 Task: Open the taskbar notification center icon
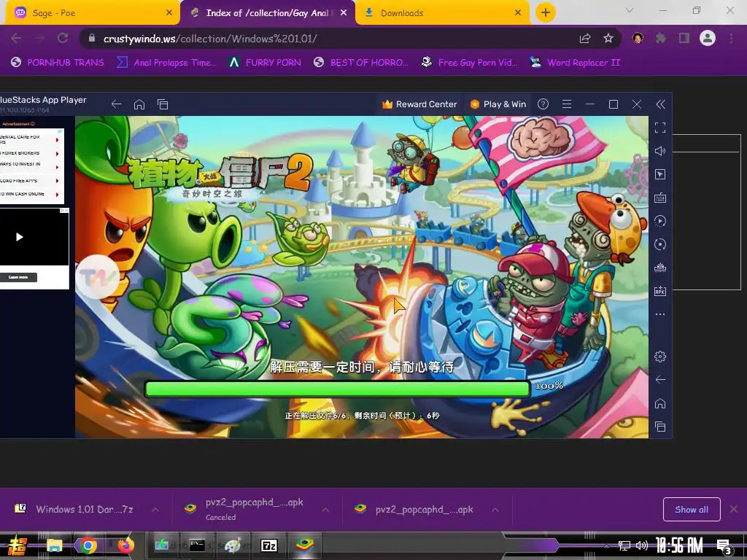pos(724,546)
